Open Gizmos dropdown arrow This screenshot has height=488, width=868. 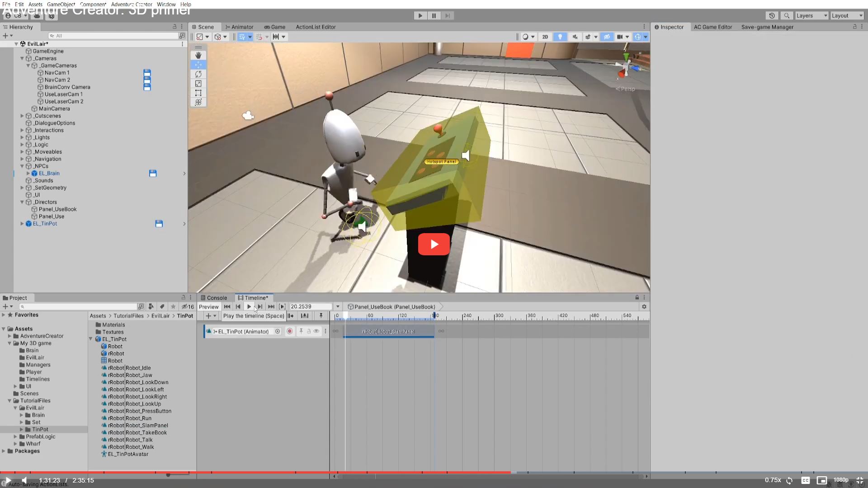[646, 37]
